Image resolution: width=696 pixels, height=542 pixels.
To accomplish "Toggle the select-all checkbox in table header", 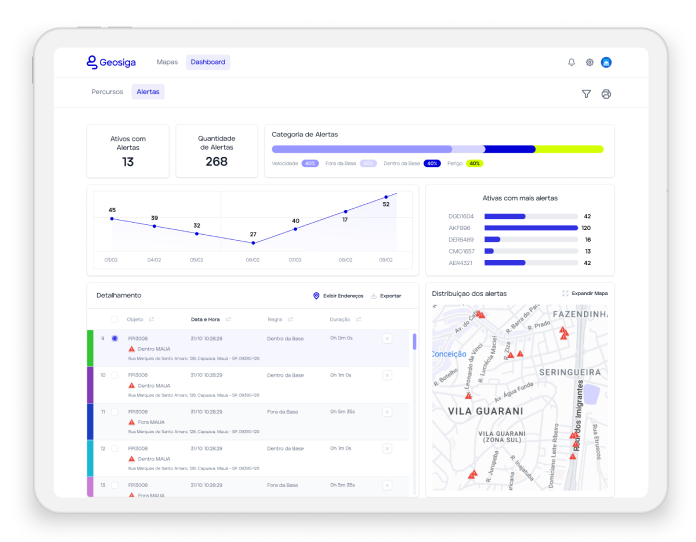I will pyautogui.click(x=115, y=319).
